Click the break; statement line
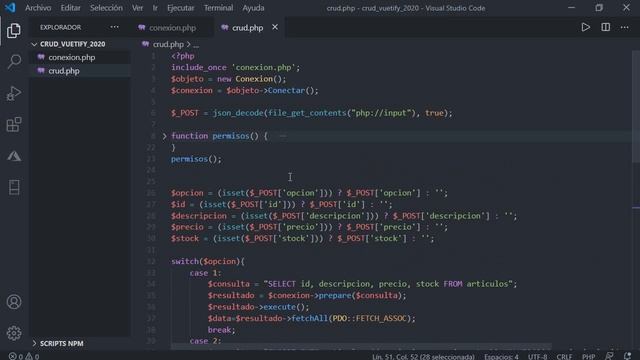 [221, 330]
